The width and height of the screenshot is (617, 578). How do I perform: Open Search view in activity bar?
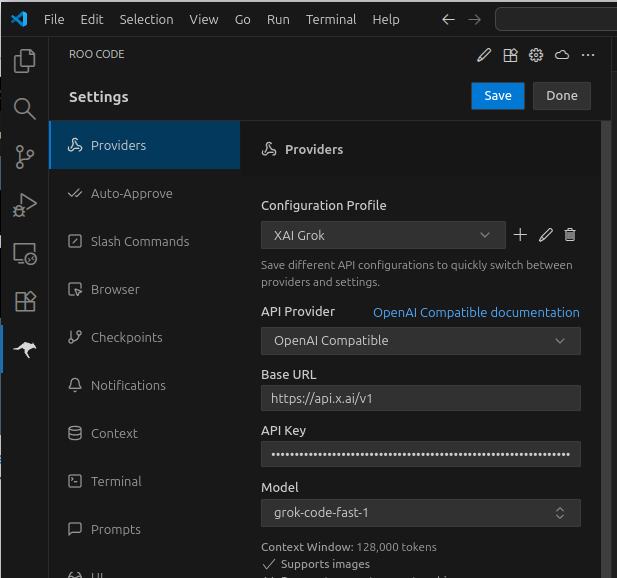point(24,109)
